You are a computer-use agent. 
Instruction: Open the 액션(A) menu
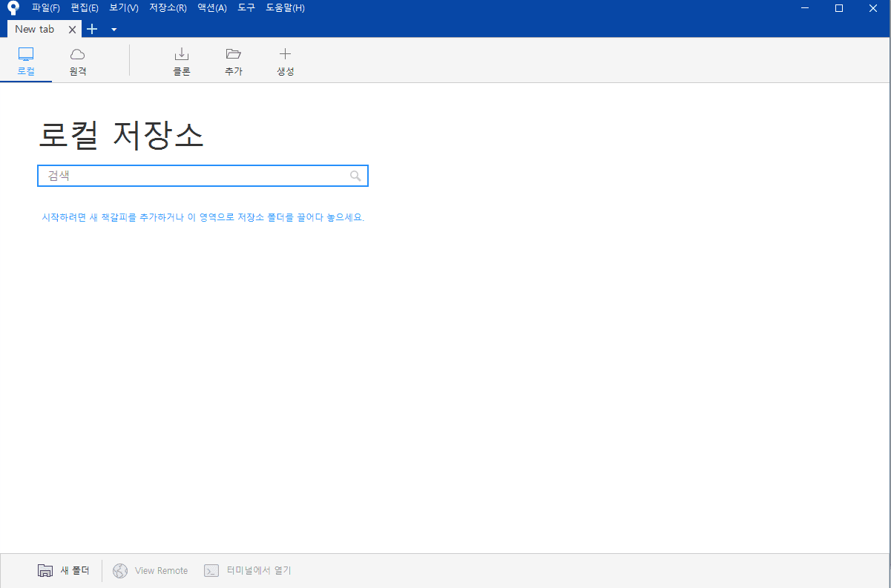(x=212, y=8)
